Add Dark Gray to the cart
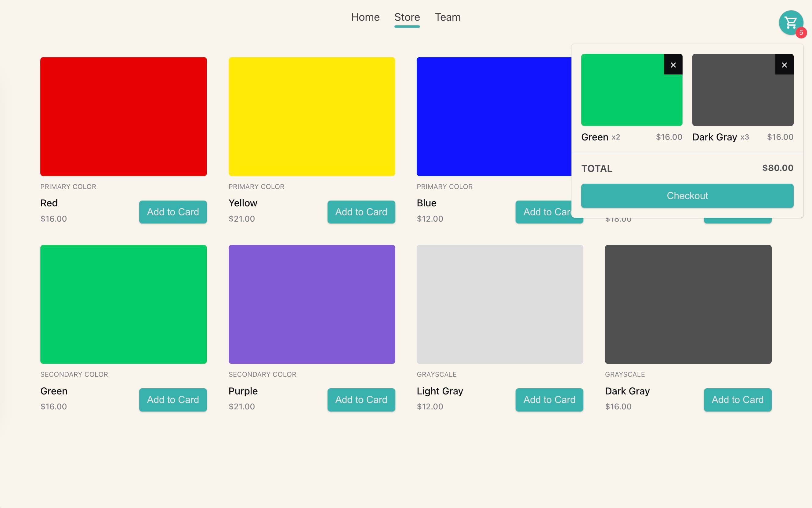 [x=738, y=400]
